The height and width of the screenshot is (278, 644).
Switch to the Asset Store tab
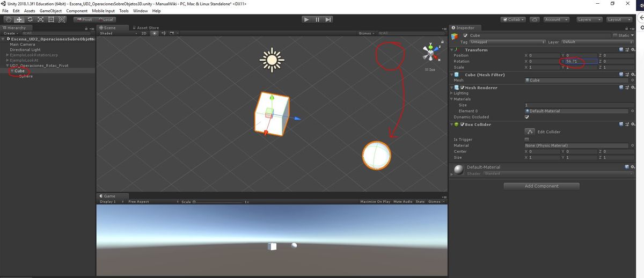click(x=145, y=28)
